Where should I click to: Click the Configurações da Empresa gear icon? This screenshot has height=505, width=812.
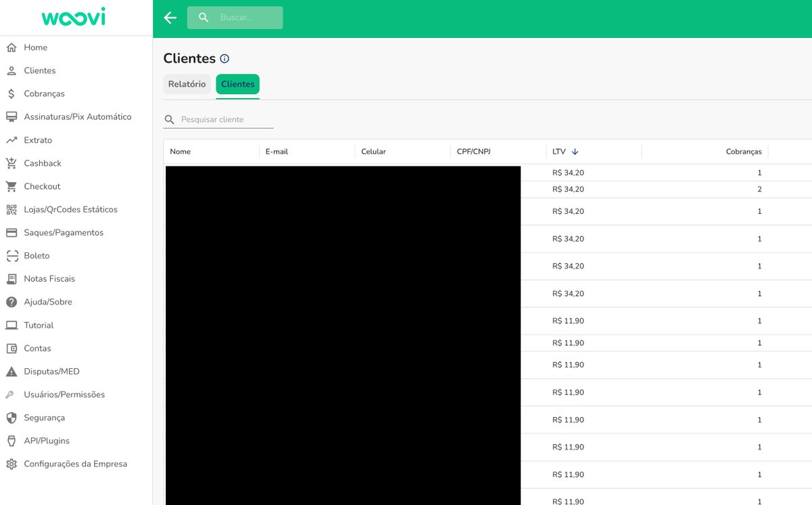[12, 464]
